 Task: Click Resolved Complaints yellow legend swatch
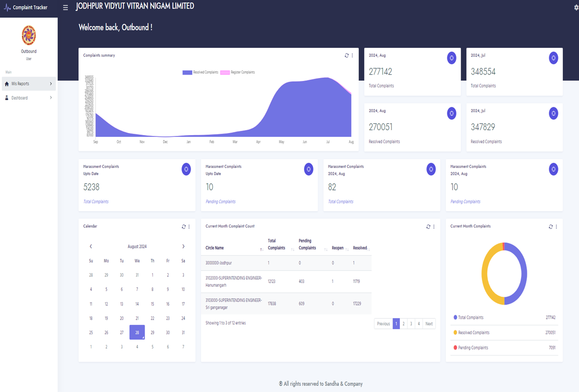coord(455,332)
